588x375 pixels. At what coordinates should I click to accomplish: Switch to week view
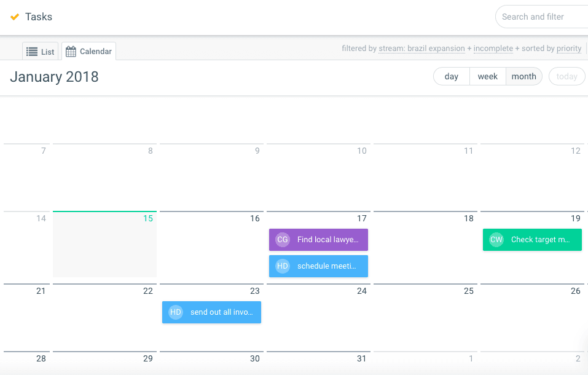tap(488, 76)
